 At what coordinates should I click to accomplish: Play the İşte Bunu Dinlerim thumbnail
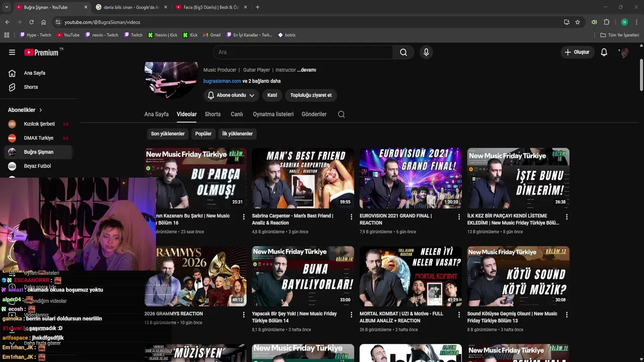[518, 178]
